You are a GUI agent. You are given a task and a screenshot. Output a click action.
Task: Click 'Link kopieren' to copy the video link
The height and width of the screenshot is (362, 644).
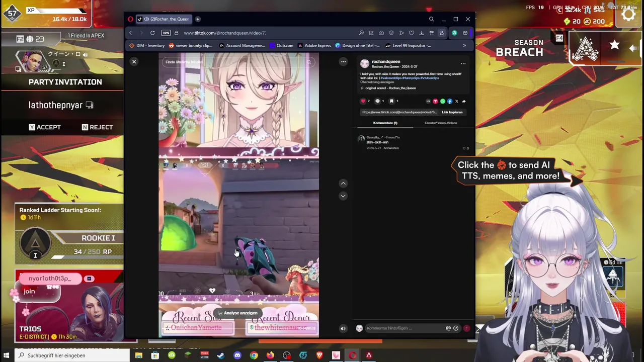click(452, 112)
